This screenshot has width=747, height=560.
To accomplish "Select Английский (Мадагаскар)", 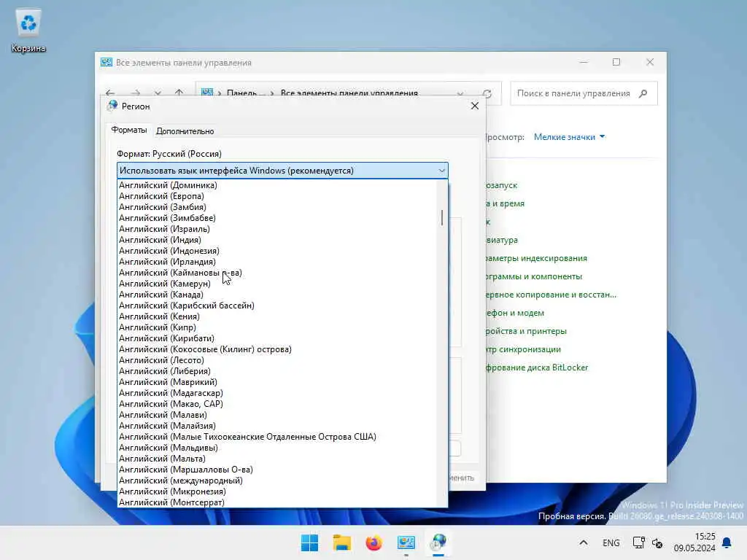I will [276, 393].
